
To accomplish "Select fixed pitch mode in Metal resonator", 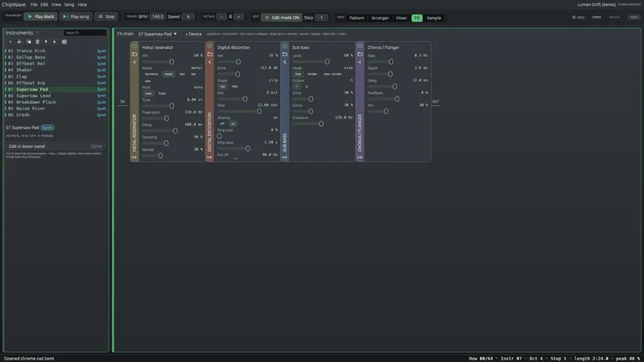I will 162,93.
